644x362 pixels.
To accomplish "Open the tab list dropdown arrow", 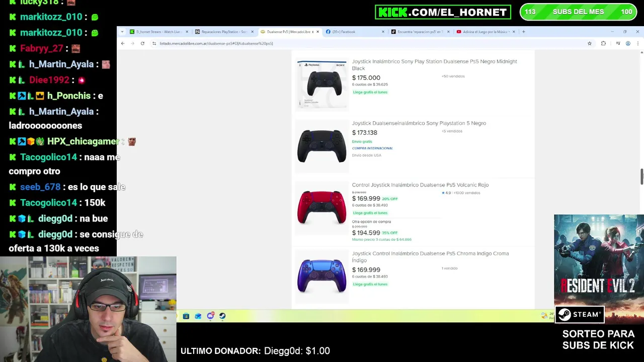I will pyautogui.click(x=122, y=32).
